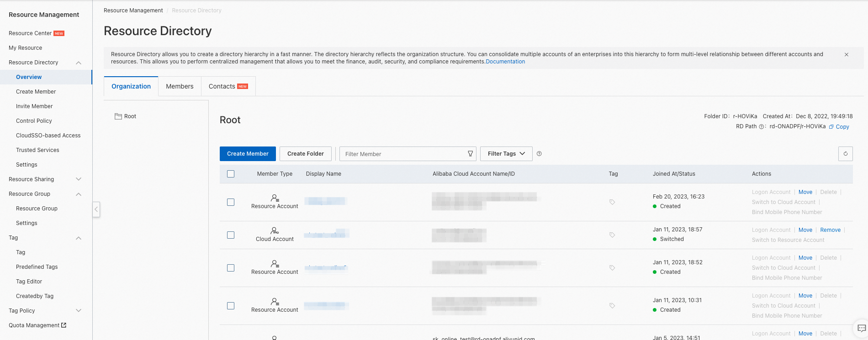This screenshot has width=868, height=340.
Task: Toggle the select-all checkbox in table header
Action: click(x=231, y=174)
